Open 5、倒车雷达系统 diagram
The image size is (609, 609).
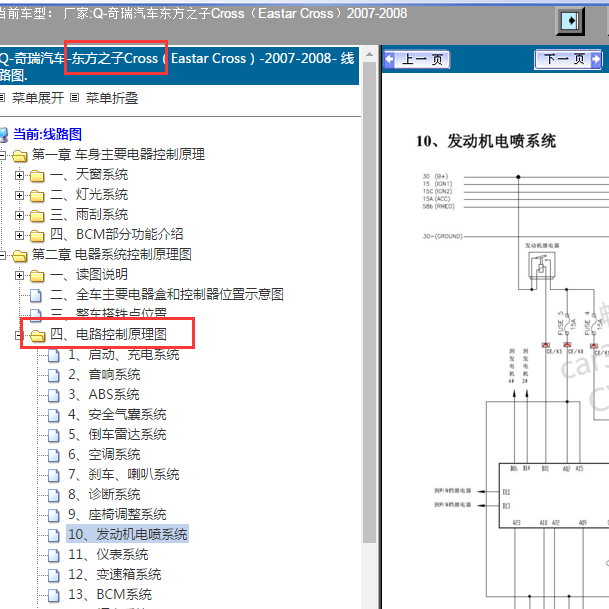pos(117,435)
